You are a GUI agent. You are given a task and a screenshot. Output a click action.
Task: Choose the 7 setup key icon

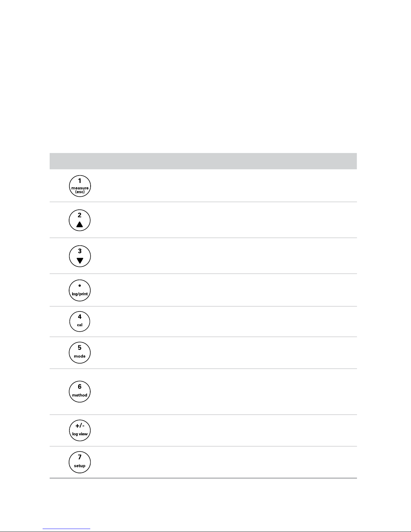coord(80,462)
